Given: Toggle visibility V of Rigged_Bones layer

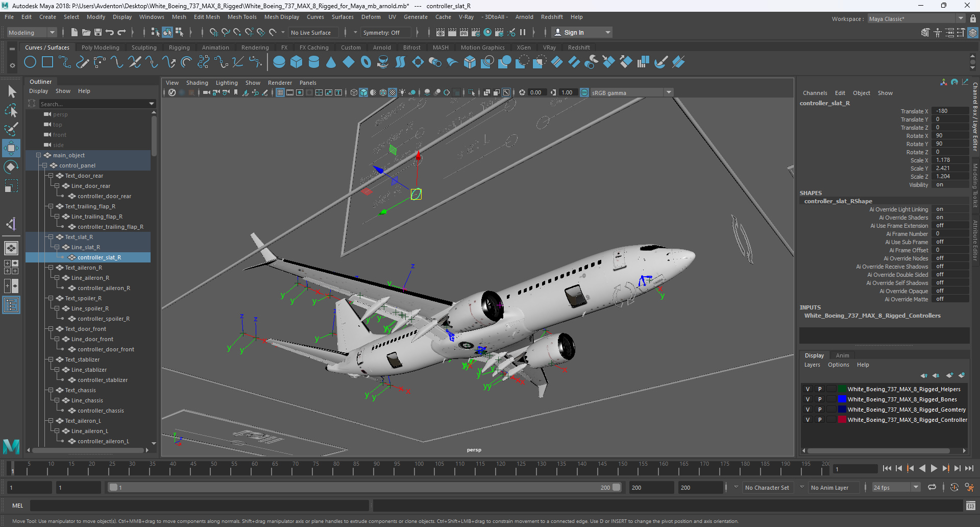Looking at the screenshot, I should coord(807,399).
